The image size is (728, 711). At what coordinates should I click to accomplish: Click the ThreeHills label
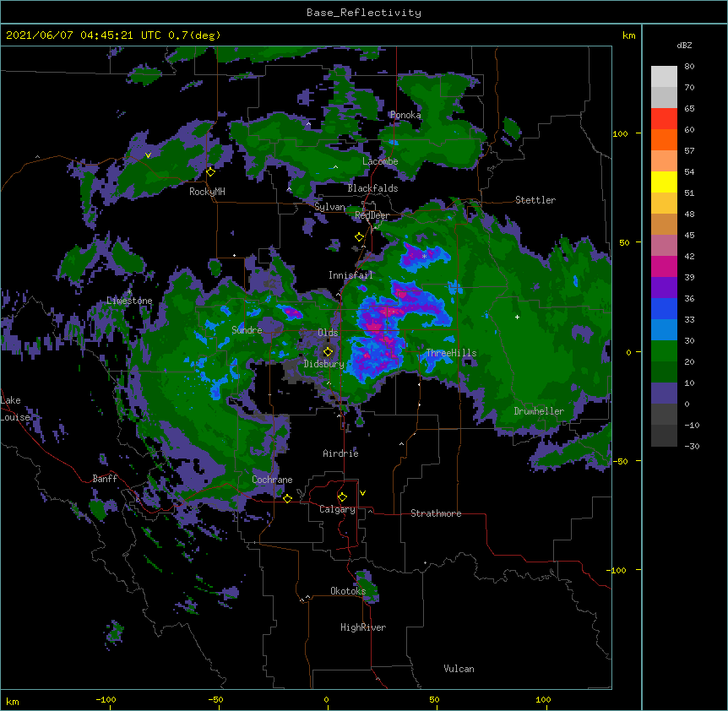coord(451,353)
